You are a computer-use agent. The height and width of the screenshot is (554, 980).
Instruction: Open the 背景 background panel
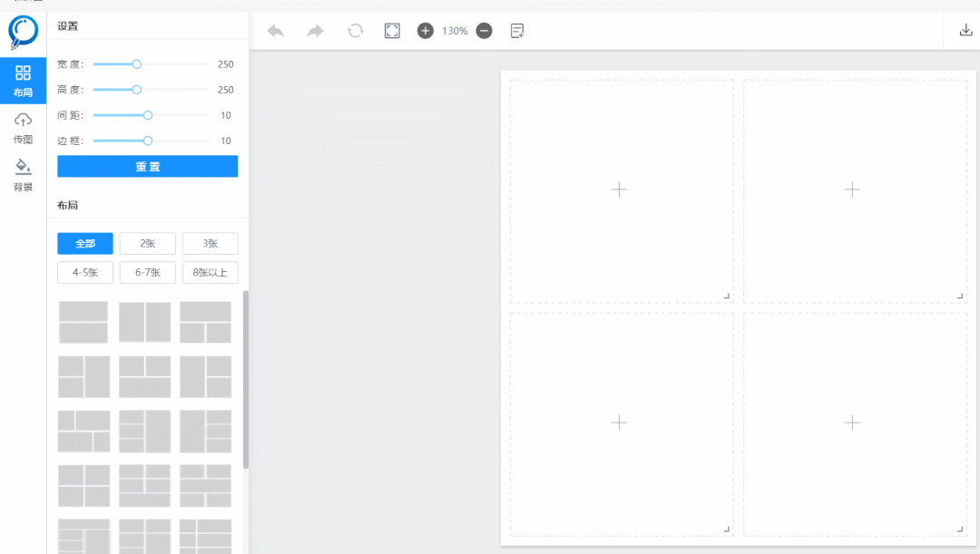23,175
